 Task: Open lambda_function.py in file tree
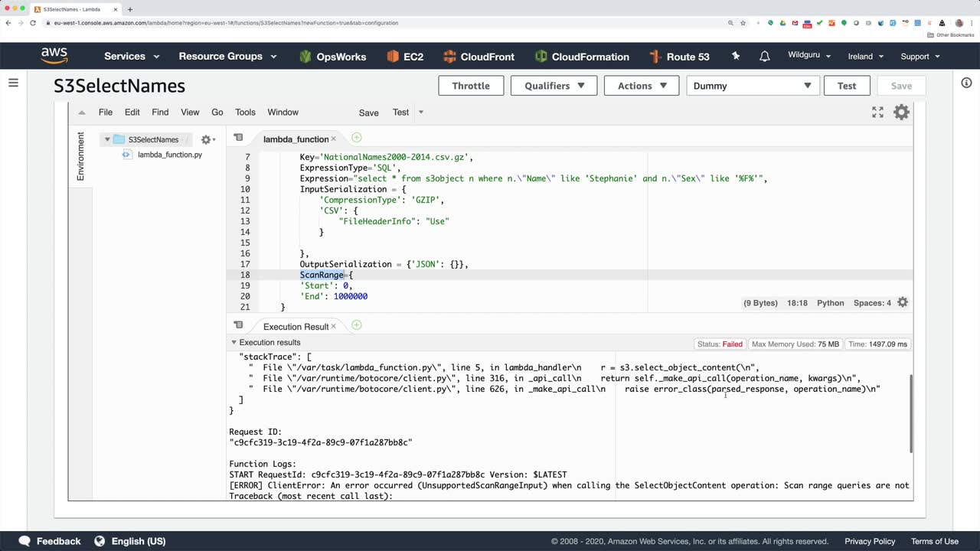(169, 155)
